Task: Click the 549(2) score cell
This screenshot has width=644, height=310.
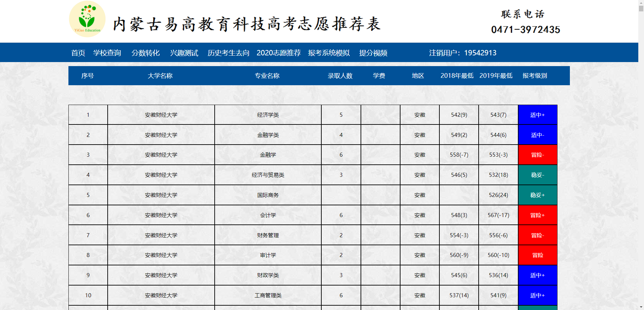Action: [459, 135]
